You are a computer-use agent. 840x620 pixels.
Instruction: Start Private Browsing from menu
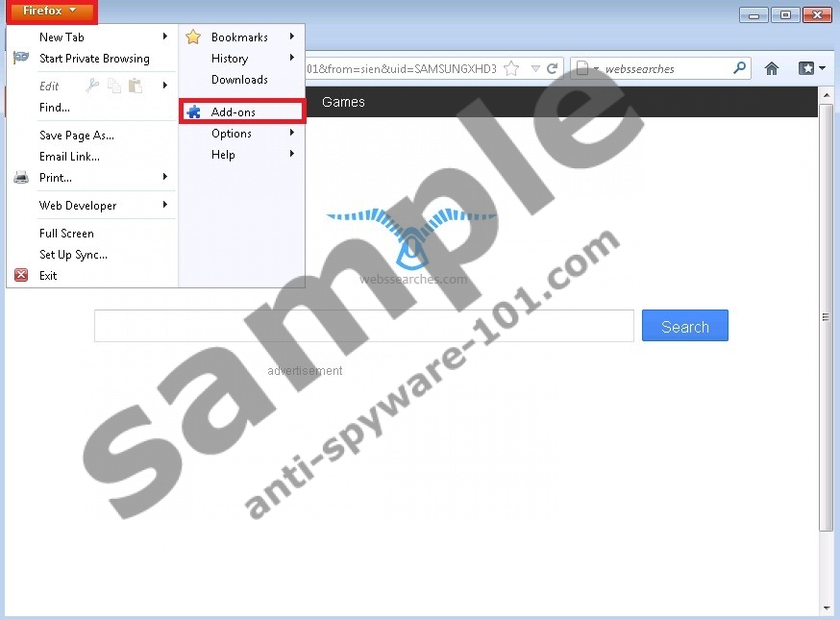point(94,59)
